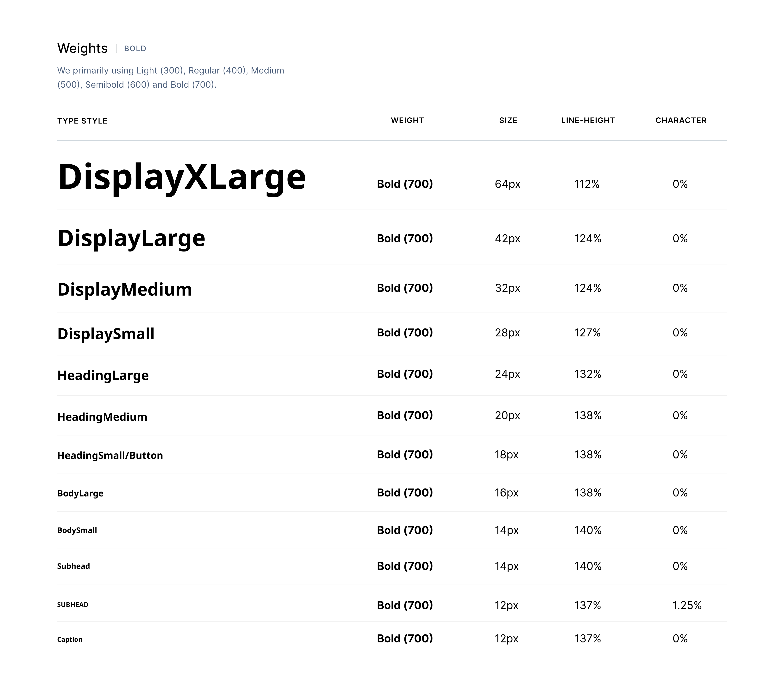Click Bold (700) in the DisplayXLarge row
Screen dimensions: 784x700
(405, 184)
